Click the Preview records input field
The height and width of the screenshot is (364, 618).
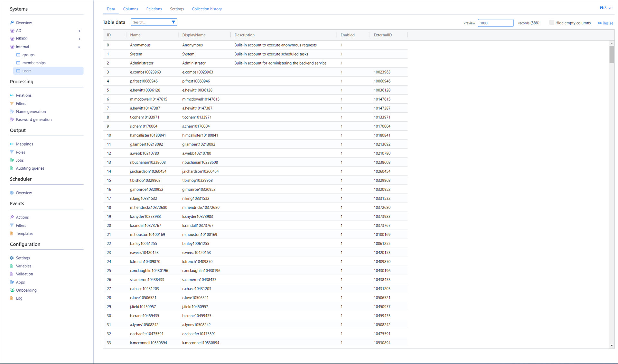[495, 23]
